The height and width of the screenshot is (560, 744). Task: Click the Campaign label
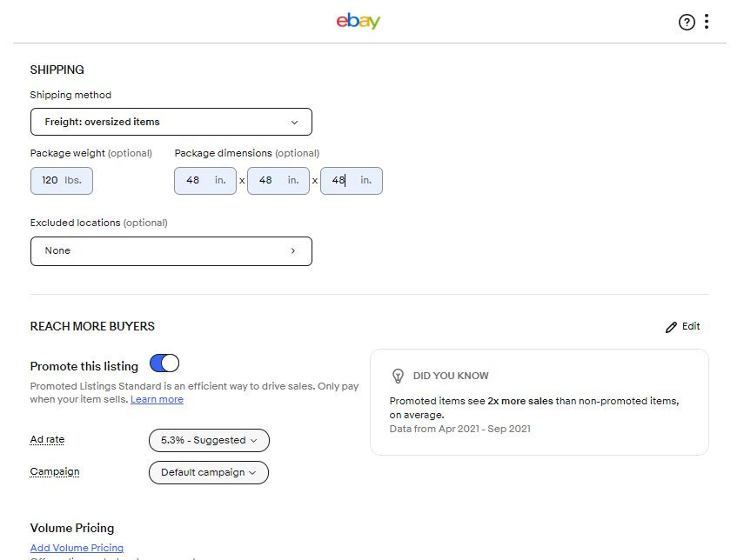[x=55, y=472]
